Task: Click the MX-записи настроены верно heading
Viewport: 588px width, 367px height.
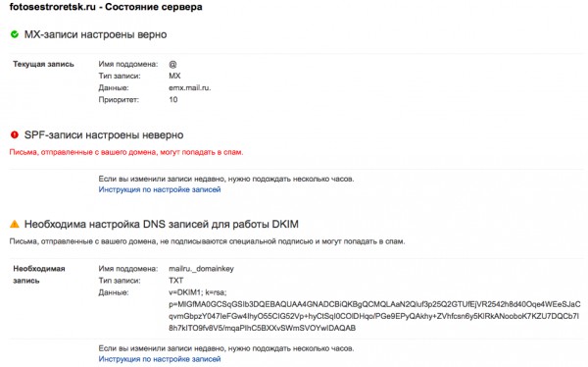Action: (x=95, y=34)
